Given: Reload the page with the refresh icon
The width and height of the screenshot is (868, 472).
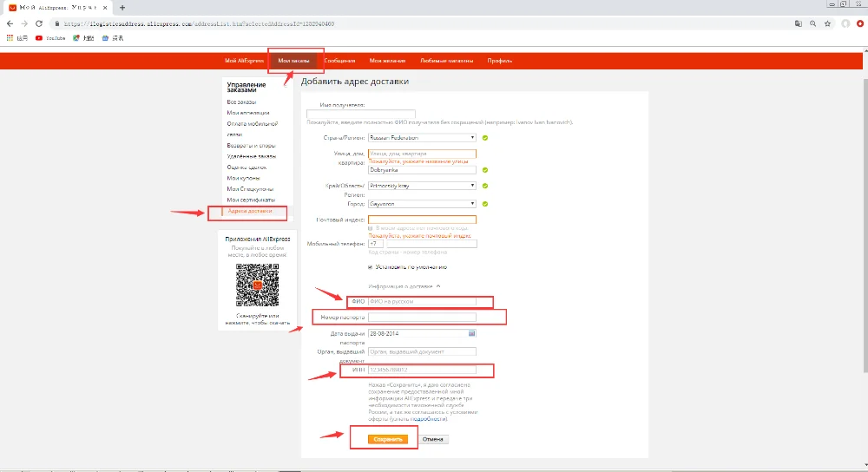Looking at the screenshot, I should tap(39, 23).
